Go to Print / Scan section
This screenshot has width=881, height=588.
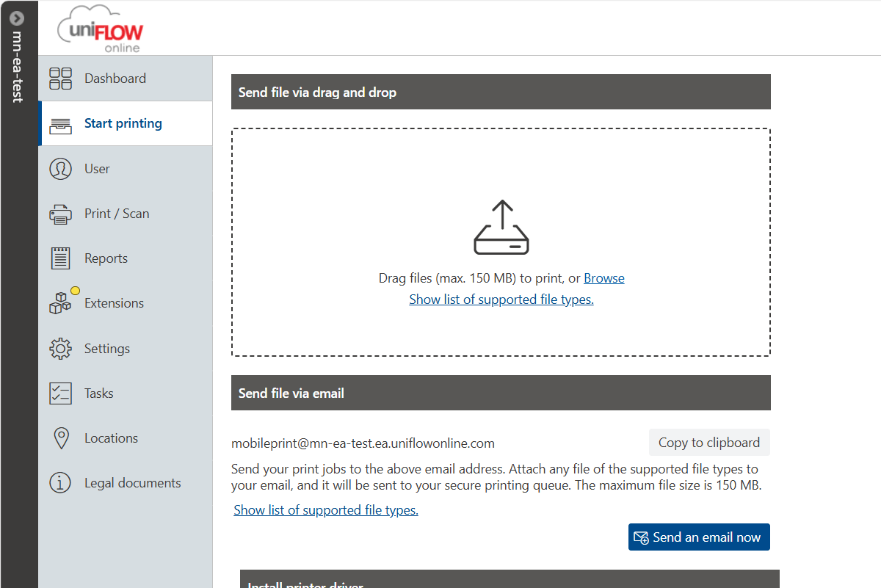(126, 214)
